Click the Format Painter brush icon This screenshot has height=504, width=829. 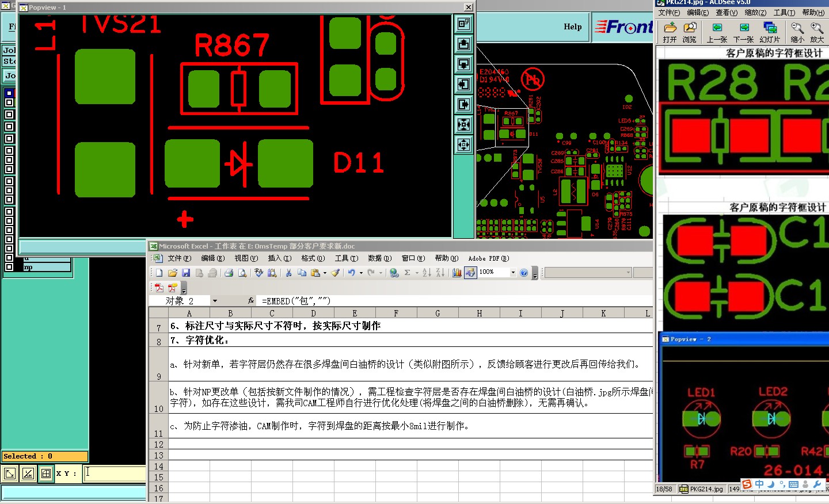click(335, 273)
